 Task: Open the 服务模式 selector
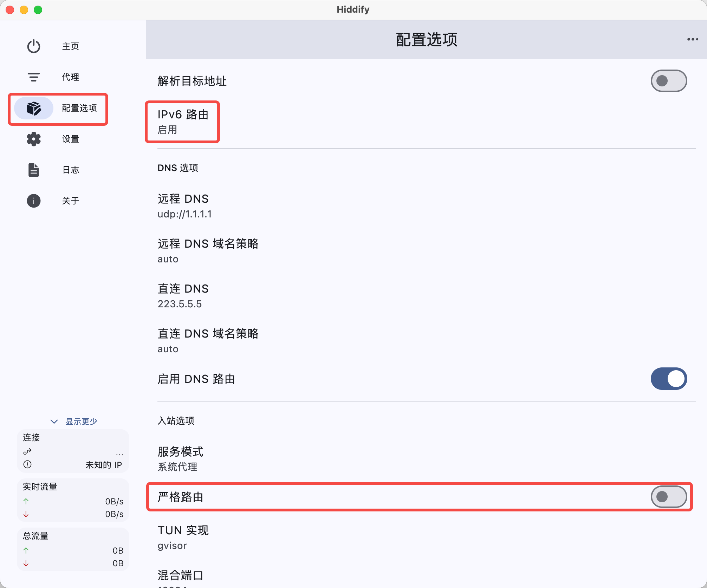(x=427, y=459)
